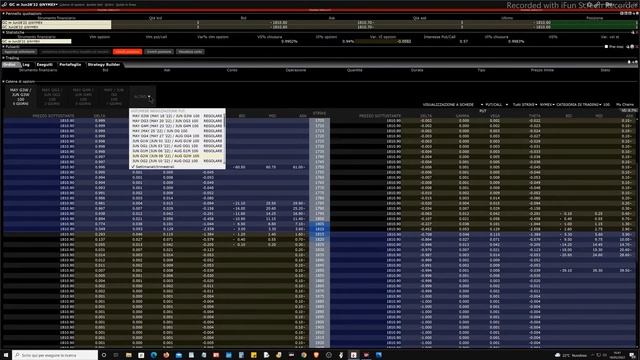Collapse the Trading section

(x=3, y=58)
